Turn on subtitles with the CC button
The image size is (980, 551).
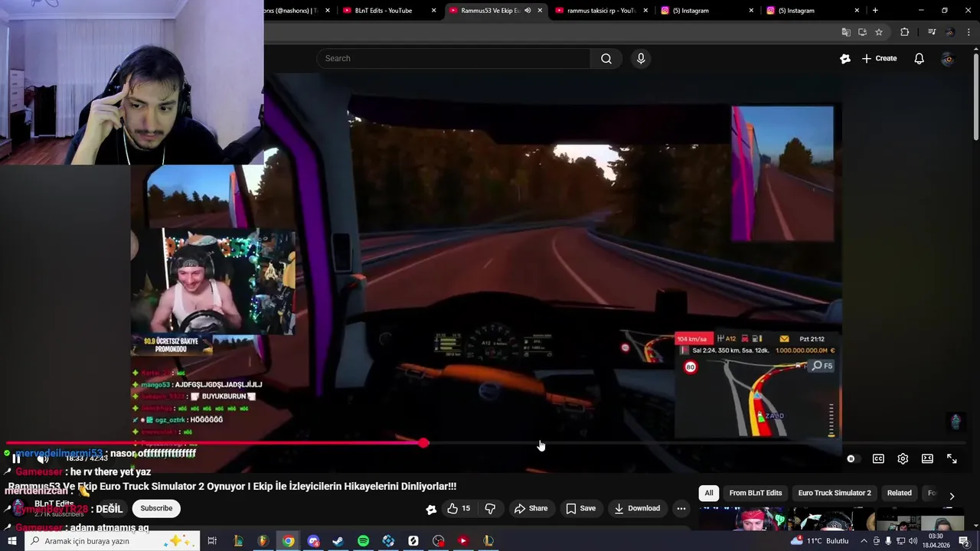(x=878, y=459)
